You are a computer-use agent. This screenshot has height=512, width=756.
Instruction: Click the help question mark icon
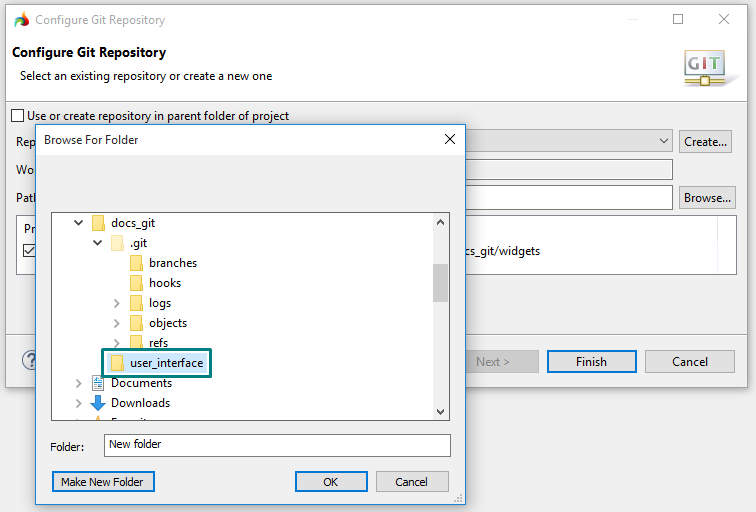[x=29, y=360]
